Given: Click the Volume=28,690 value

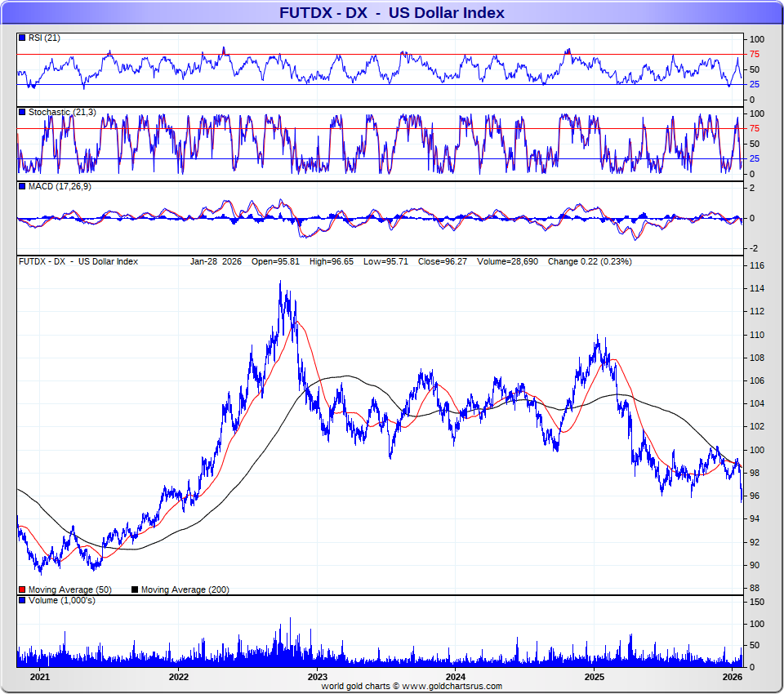Looking at the screenshot, I should coord(507,261).
